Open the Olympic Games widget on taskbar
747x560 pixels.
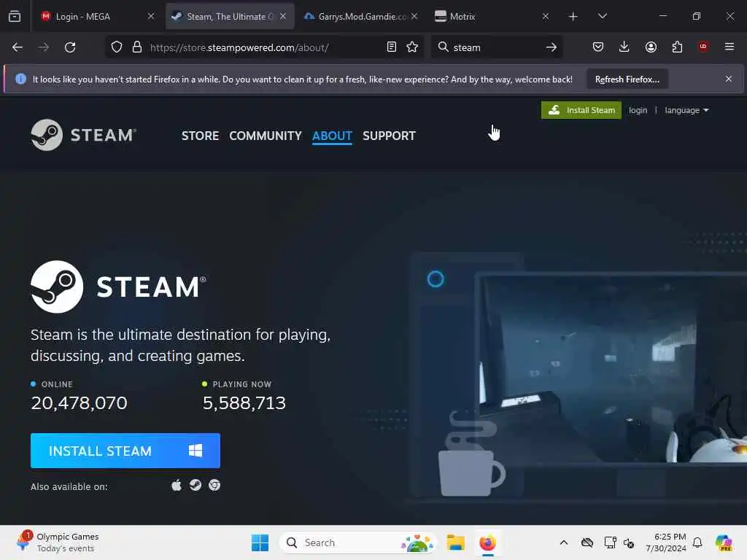click(57, 542)
